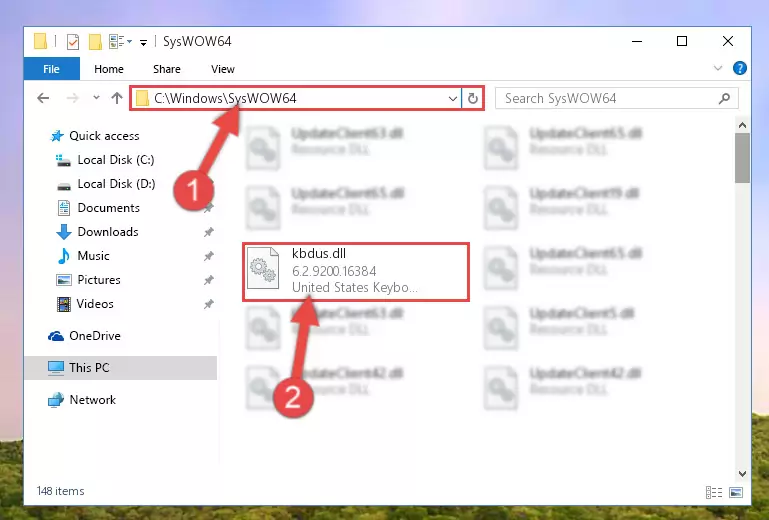Image resolution: width=769 pixels, height=520 pixels.
Task: Switch to the View ribbon tab
Action: pyautogui.click(x=223, y=69)
